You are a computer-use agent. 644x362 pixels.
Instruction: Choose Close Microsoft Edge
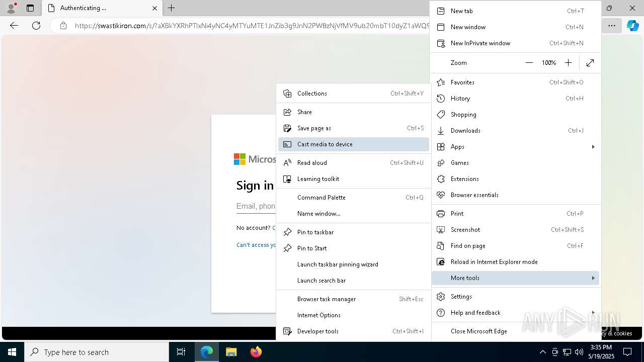516,331
